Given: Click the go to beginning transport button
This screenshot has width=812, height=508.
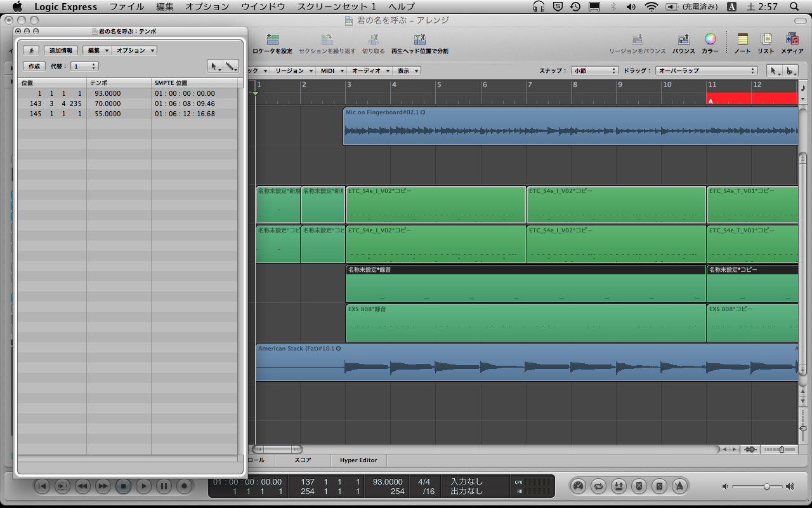Looking at the screenshot, I should point(42,486).
